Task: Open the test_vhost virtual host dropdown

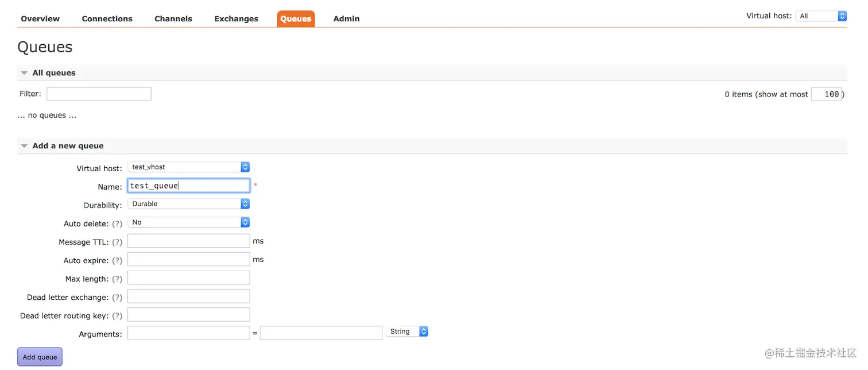Action: coord(189,167)
